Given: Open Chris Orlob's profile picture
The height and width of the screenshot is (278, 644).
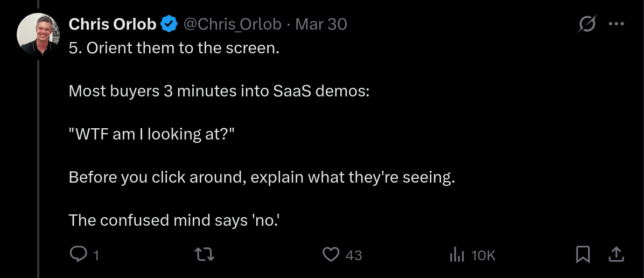Looking at the screenshot, I should click(x=38, y=34).
